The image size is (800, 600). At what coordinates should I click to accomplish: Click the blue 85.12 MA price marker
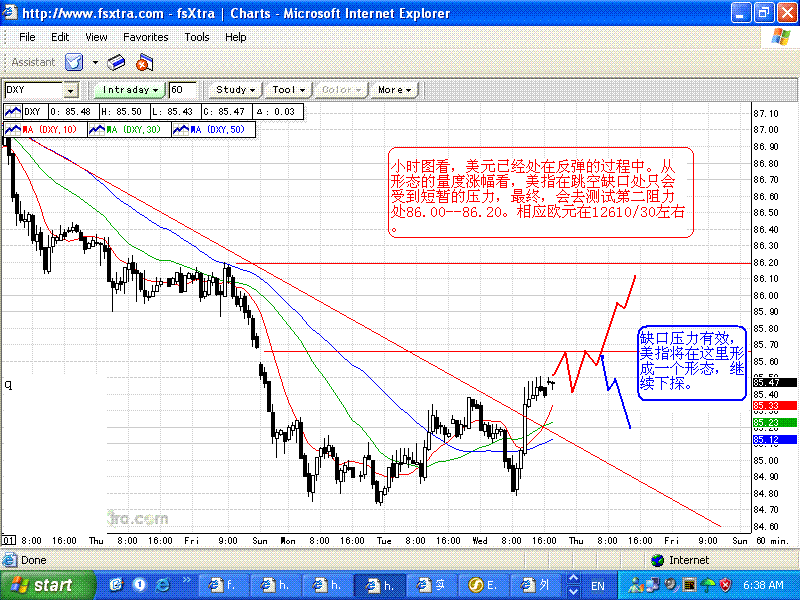[774, 439]
